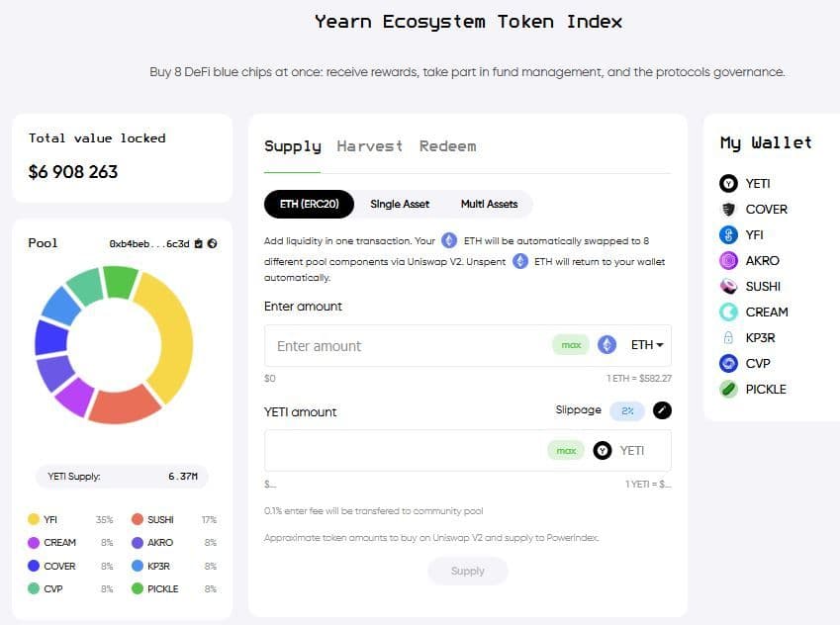Click the PICKLE token icon in wallet
This screenshot has height=625, width=840.
[x=728, y=389]
